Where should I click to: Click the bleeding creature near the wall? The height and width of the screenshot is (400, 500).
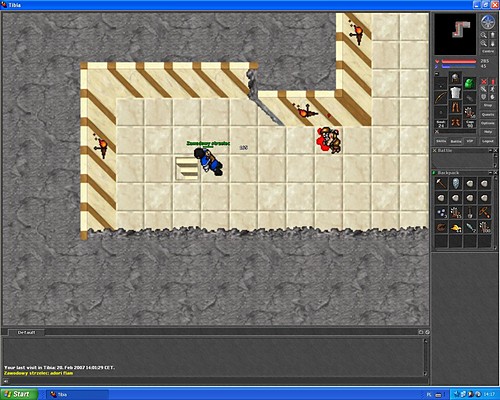[x=329, y=140]
